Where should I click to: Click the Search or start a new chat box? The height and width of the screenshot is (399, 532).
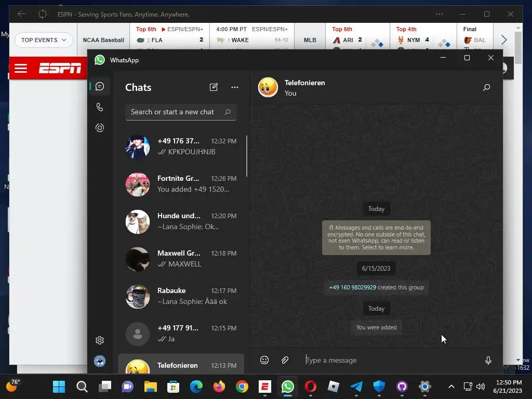181,112
